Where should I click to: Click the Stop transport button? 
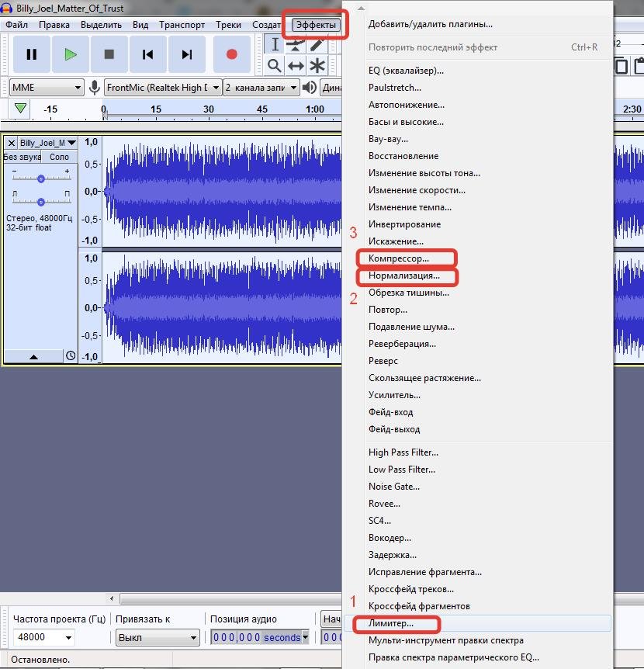tap(109, 54)
